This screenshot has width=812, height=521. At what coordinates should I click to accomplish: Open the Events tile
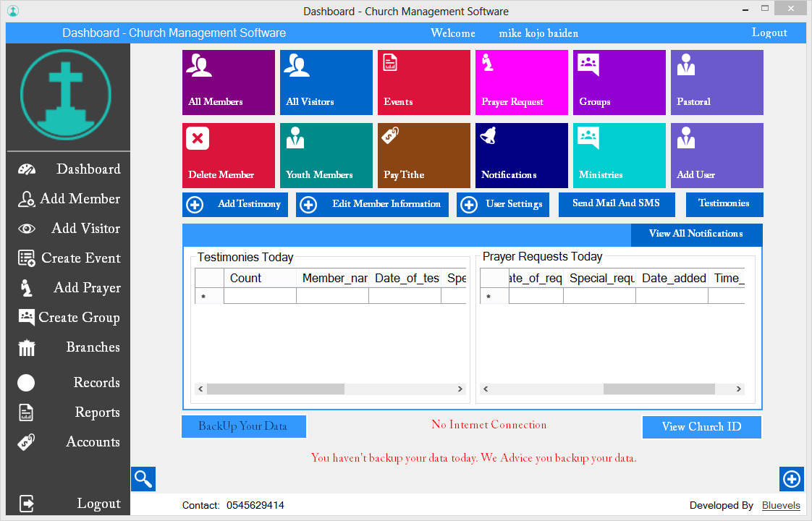coord(423,82)
